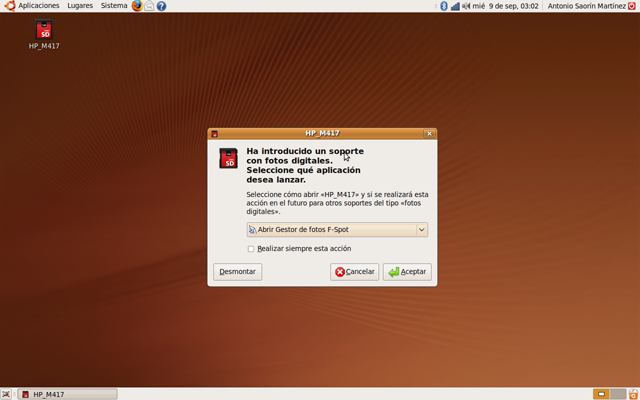640x400 pixels.
Task: Click the red power icon at top right
Action: [630, 6]
